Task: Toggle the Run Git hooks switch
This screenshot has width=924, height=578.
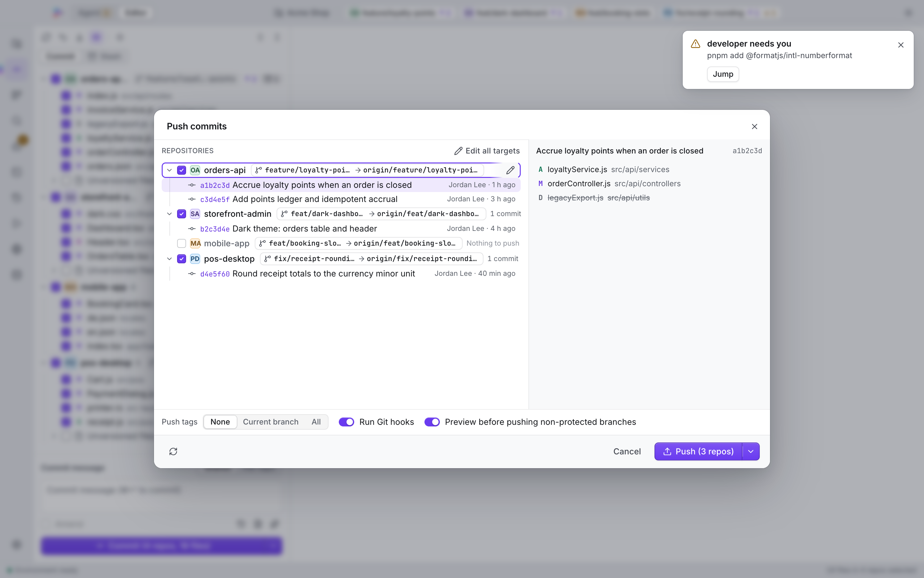Action: pyautogui.click(x=346, y=422)
